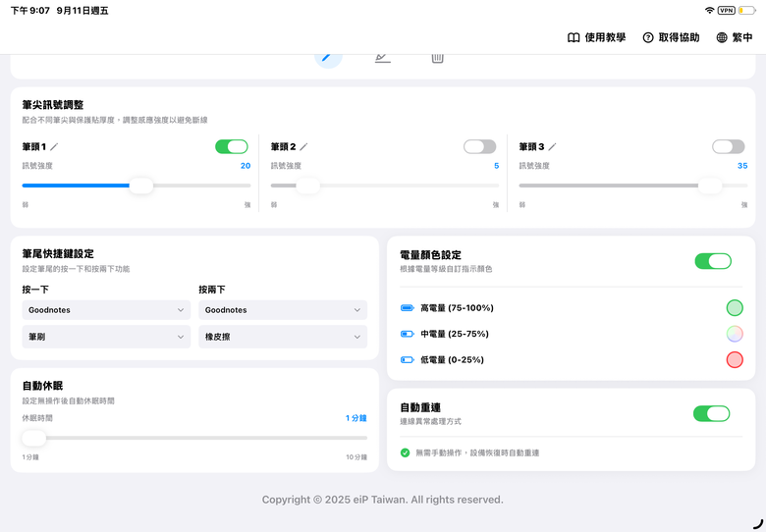Viewport: 766px width, 532px height.
Task: Click the 自動休眠 heading
Action: [x=42, y=386]
